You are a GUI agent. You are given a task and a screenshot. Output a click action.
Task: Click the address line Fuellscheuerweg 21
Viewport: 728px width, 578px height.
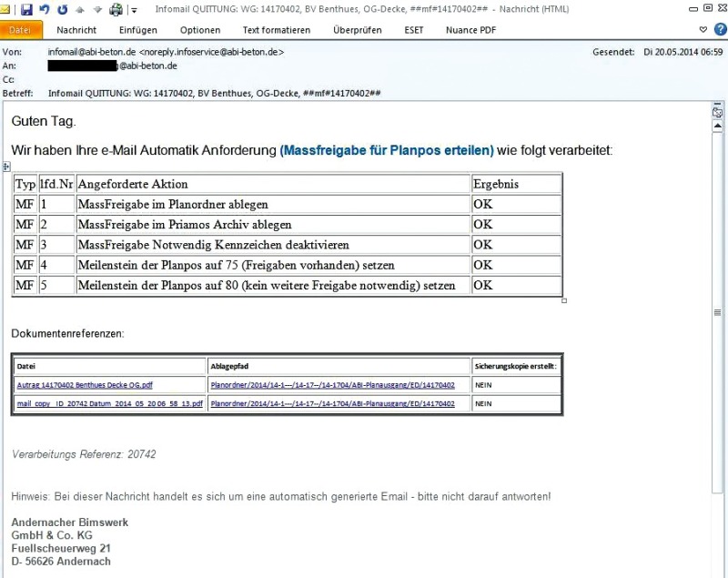coord(61,548)
